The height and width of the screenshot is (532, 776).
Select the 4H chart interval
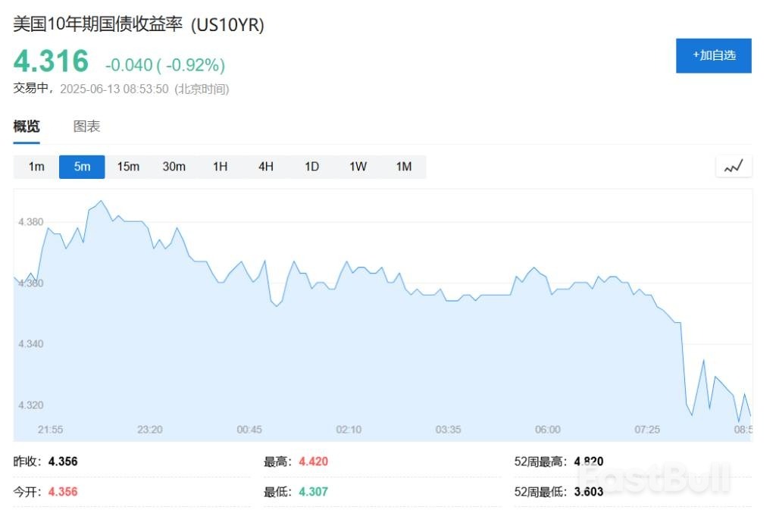(265, 166)
